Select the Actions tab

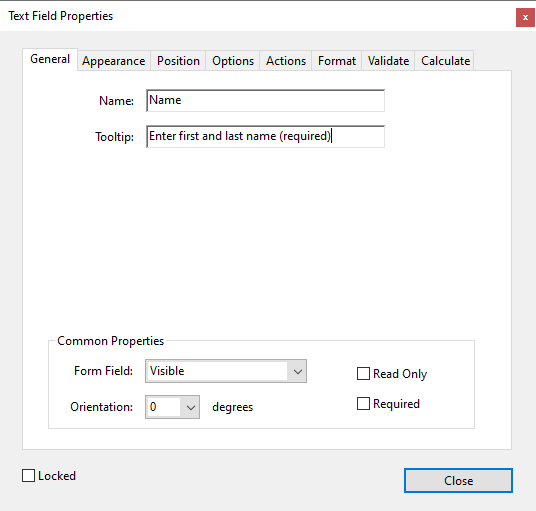tap(286, 61)
